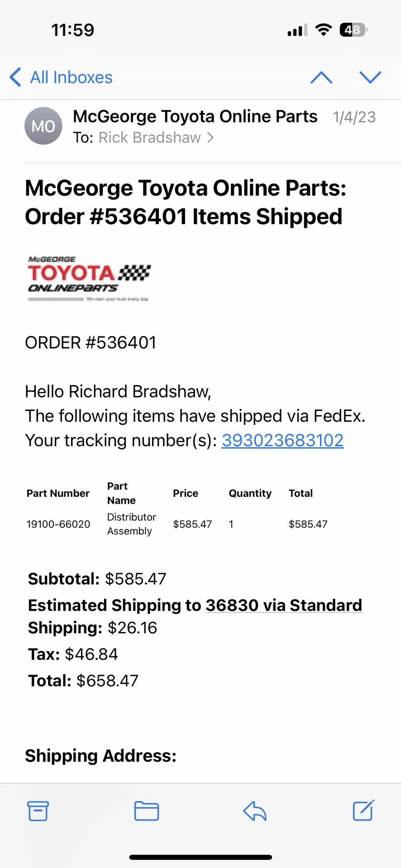Open FedEx tracking number 393023683102
This screenshot has width=401, height=868.
point(282,440)
